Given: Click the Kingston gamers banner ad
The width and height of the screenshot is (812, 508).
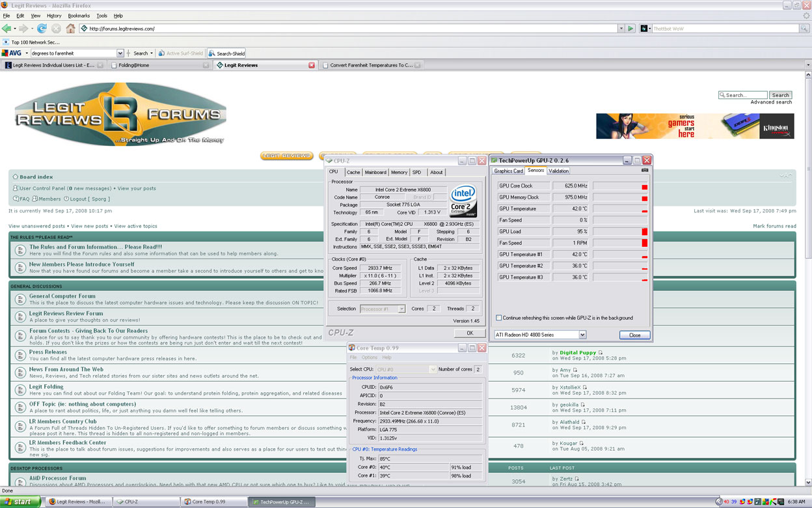Looking at the screenshot, I should (x=695, y=126).
